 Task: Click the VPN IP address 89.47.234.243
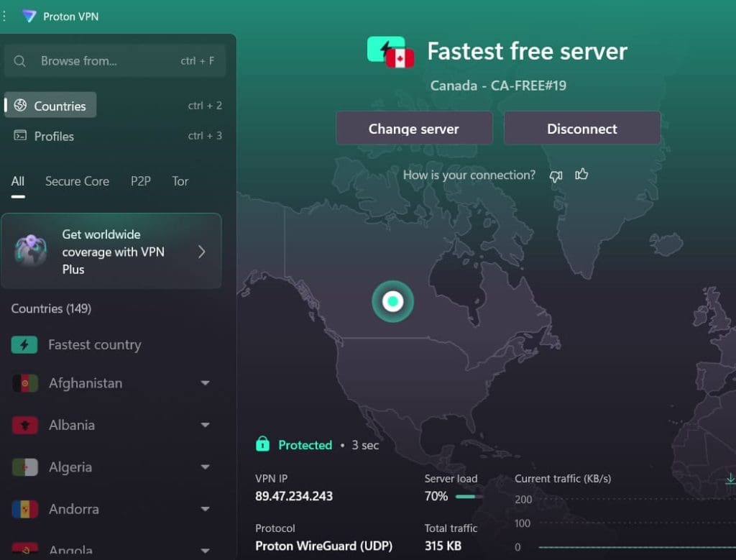[294, 496]
